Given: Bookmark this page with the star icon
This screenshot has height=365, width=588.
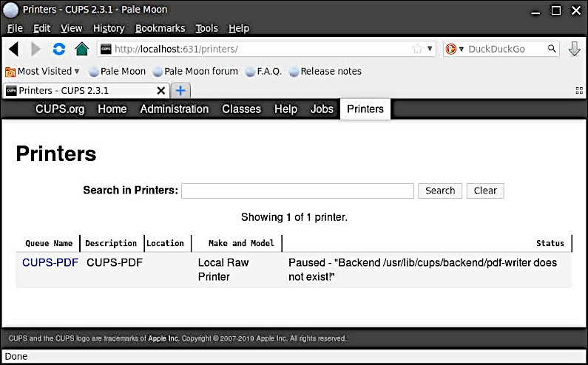Looking at the screenshot, I should (x=417, y=49).
